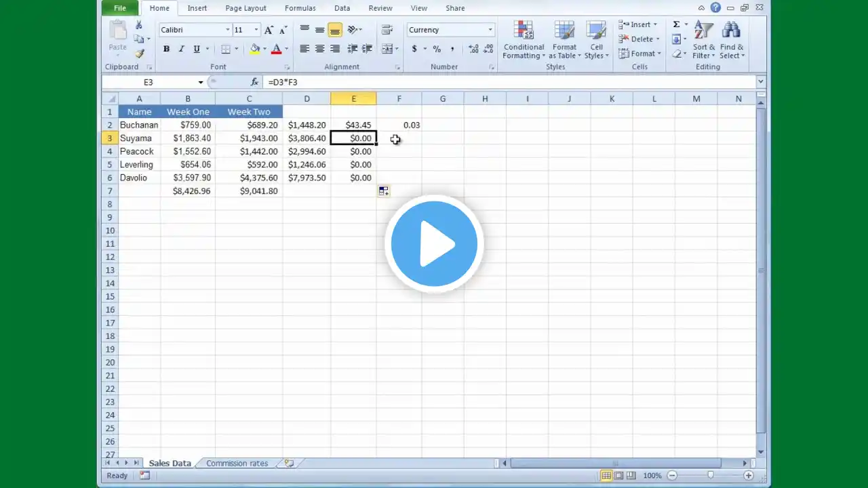Open the Currency number format dropdown

click(490, 30)
